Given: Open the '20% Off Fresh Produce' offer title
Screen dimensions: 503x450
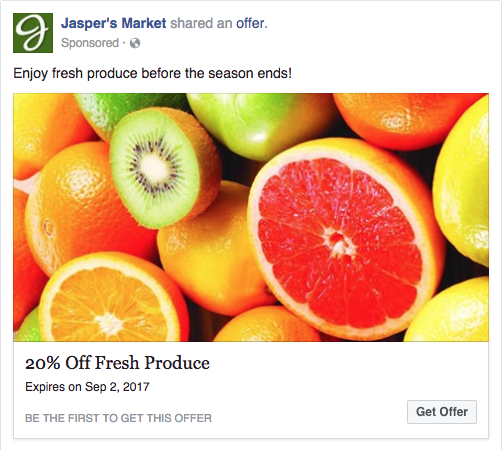Looking at the screenshot, I should point(117,363).
